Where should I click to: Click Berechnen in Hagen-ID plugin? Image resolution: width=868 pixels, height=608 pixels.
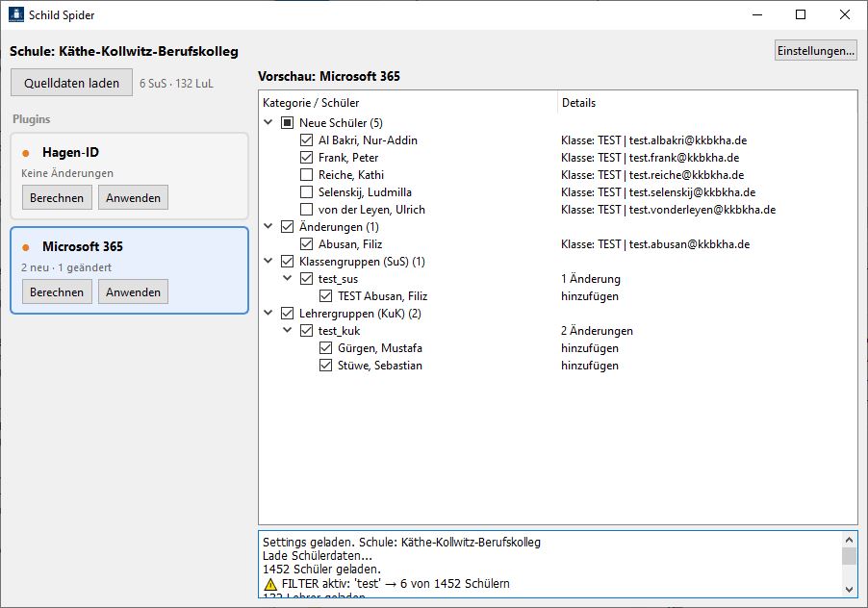click(x=57, y=197)
